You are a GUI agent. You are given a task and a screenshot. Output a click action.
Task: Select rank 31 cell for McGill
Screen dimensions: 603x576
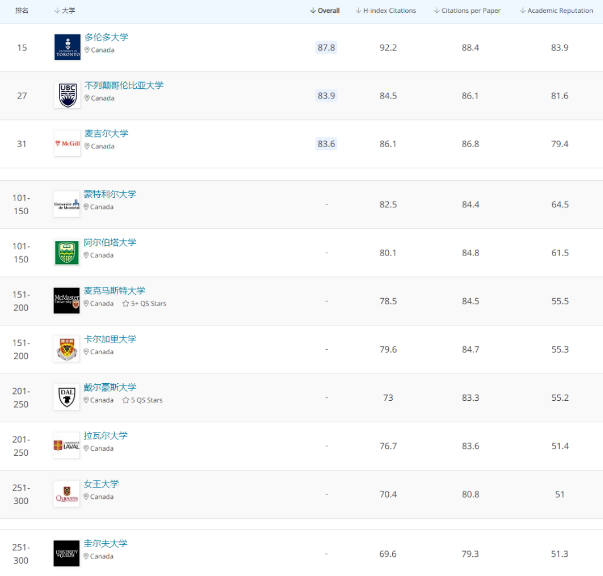[x=22, y=144]
